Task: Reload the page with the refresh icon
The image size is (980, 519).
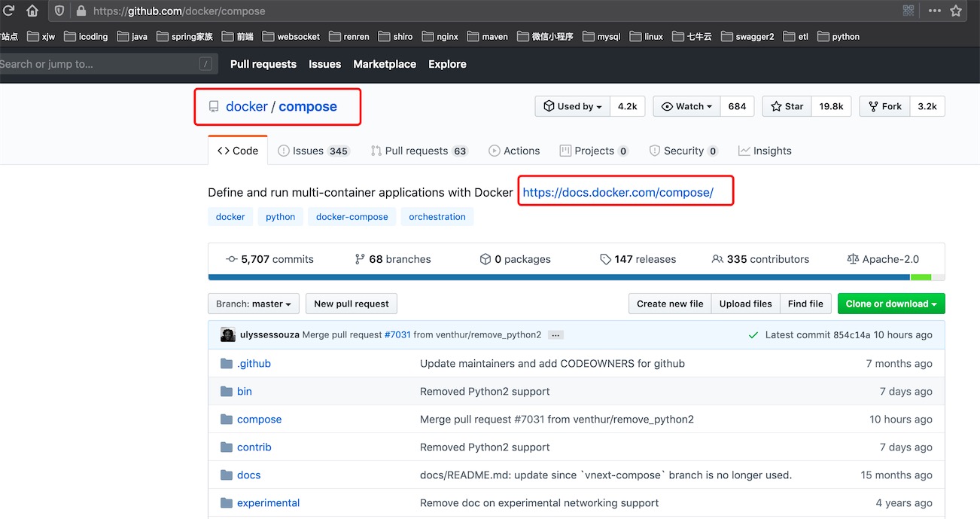Action: [x=8, y=11]
